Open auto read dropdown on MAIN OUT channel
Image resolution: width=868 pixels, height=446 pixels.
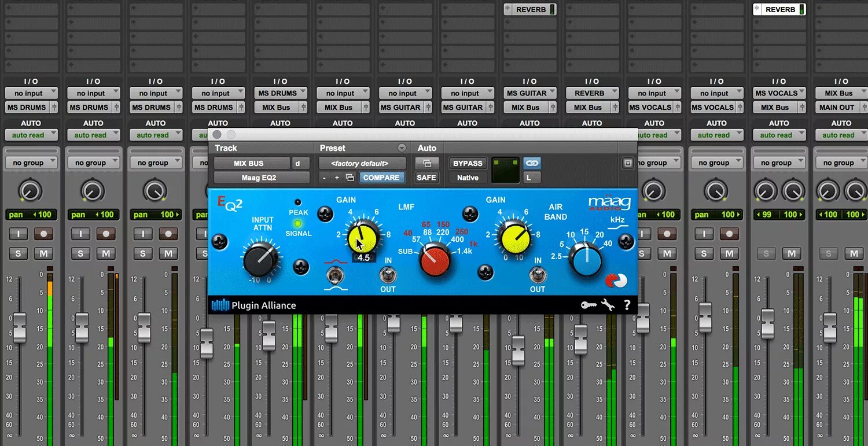841,135
